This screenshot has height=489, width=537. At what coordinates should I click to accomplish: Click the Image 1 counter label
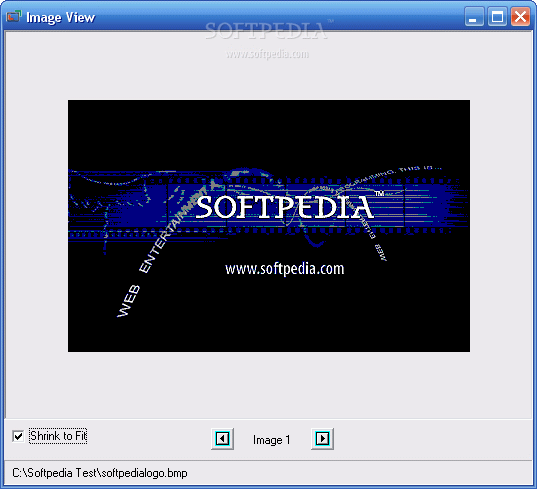[272, 440]
